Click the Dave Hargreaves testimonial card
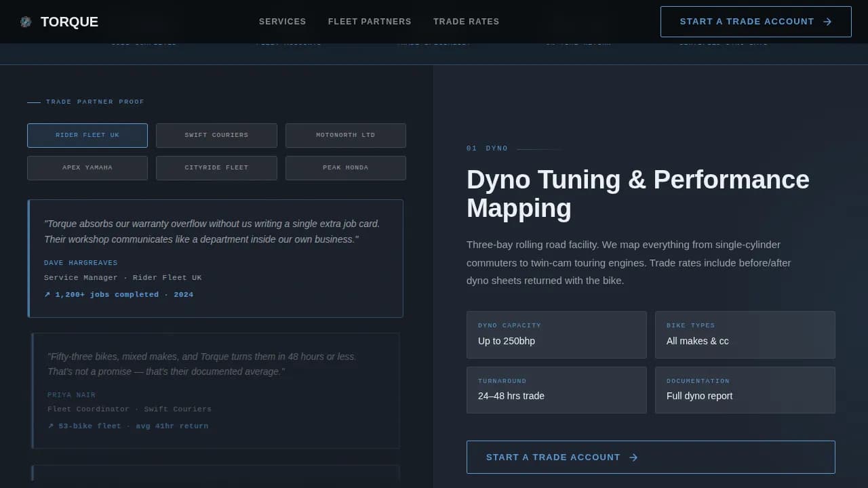 pos(216,258)
